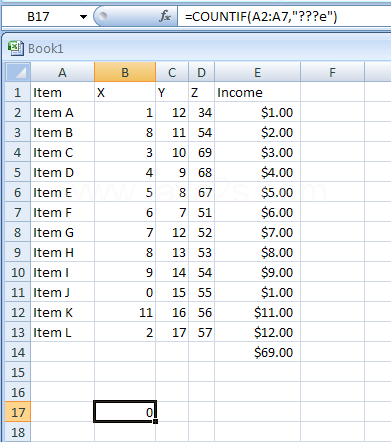Open the Name Box dropdown arrow
This screenshot has width=391, height=442.
[83, 16]
